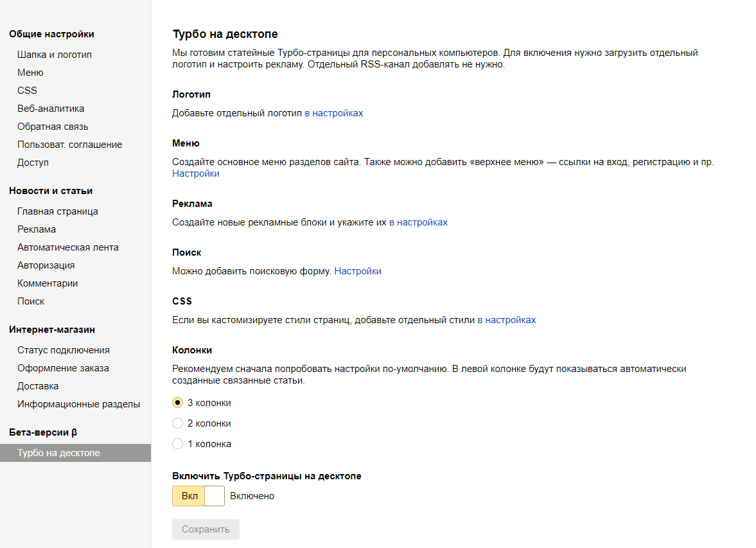This screenshot has height=548, width=756.
Task: Follow the 'в настройках' link under CSS heading
Action: (x=507, y=320)
